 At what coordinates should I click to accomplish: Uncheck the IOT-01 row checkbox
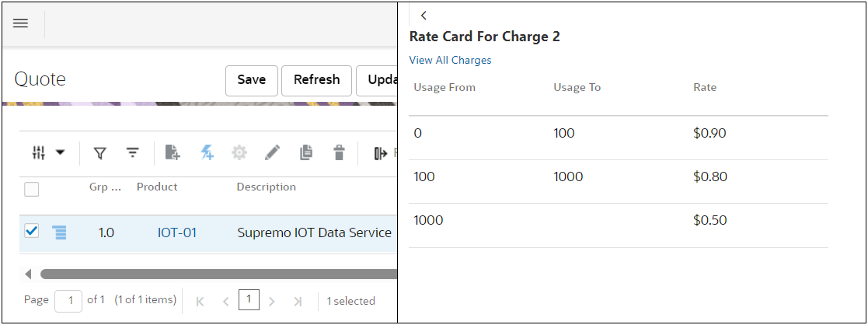point(32,231)
